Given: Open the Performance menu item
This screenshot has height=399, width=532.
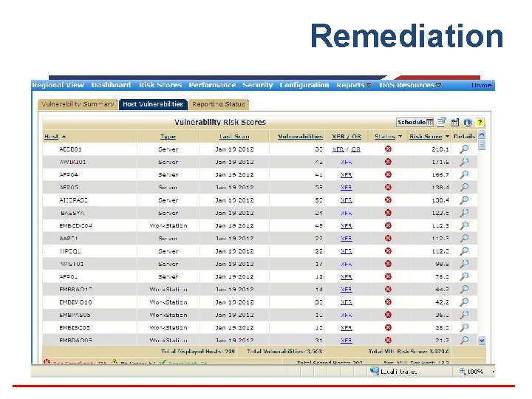Looking at the screenshot, I should tap(212, 85).
